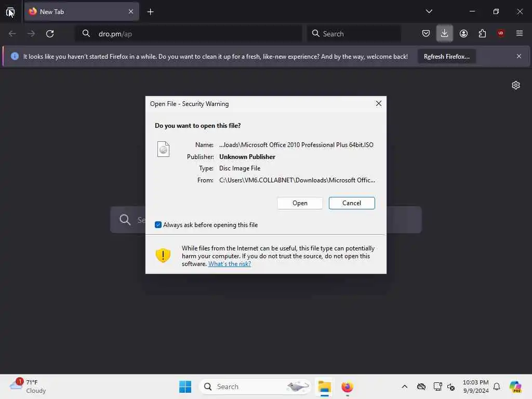
Task: Select the New Tab browser tab
Action: coord(82,11)
